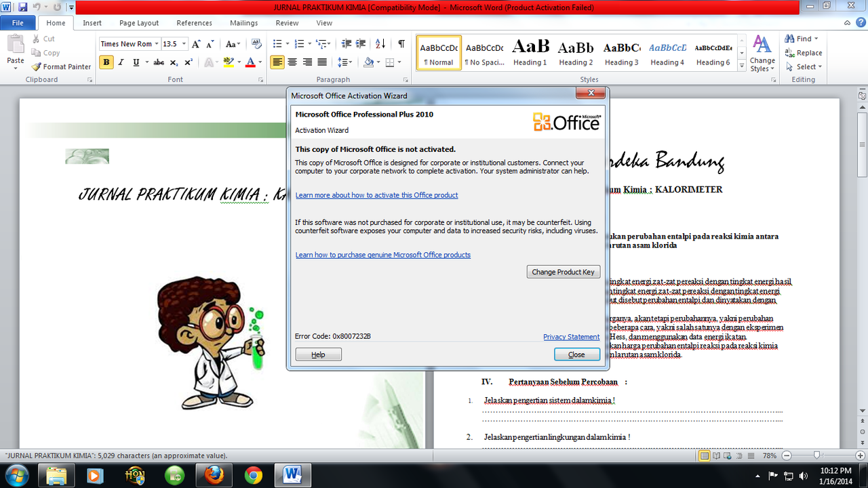Screen dimensions: 868x488
Task: Open Windows Media Player taskbar icon
Action: coord(95,474)
